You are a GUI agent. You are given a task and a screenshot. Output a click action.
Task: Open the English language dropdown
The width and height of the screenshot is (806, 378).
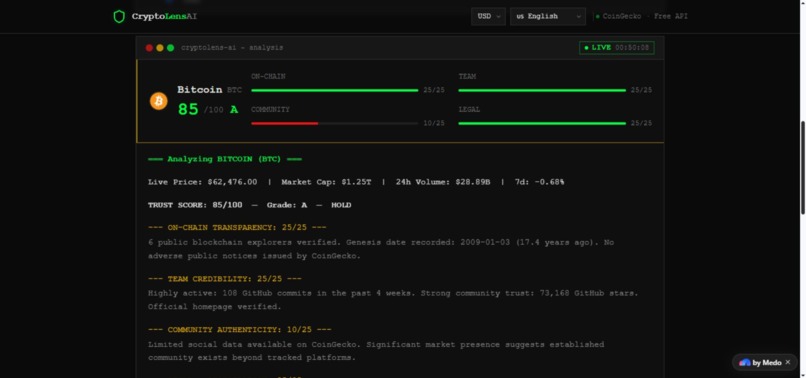click(x=548, y=16)
